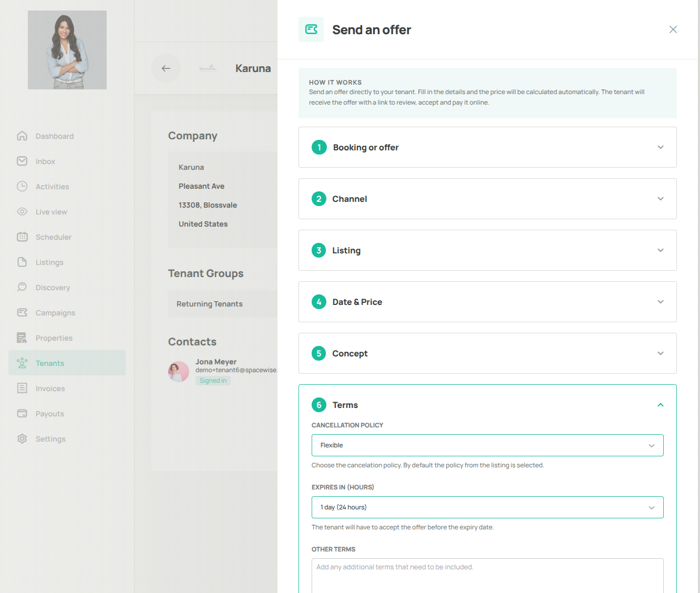Screen dimensions: 700x593
Task: Open the Inbox envelope icon
Action: click(x=22, y=161)
